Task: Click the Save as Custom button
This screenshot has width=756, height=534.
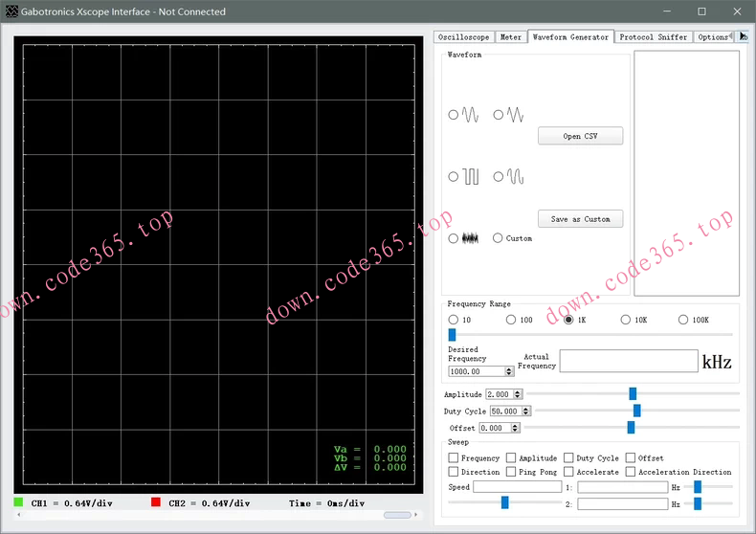Action: [580, 218]
